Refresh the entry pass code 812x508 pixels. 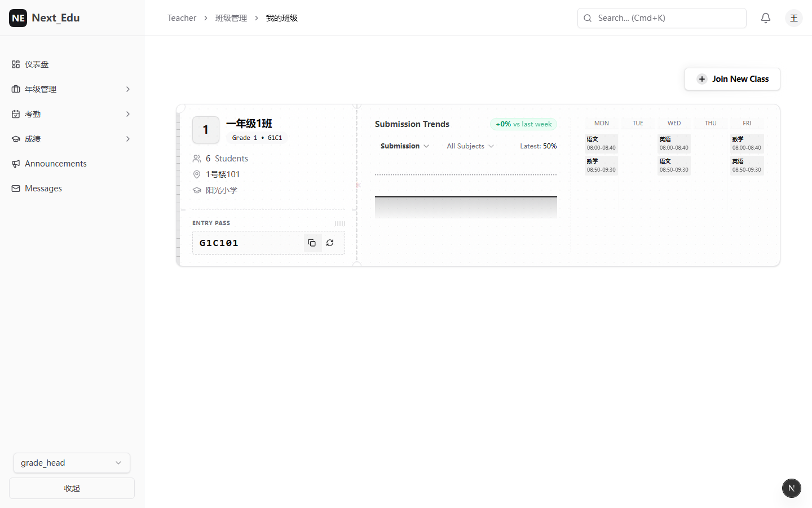click(x=330, y=243)
